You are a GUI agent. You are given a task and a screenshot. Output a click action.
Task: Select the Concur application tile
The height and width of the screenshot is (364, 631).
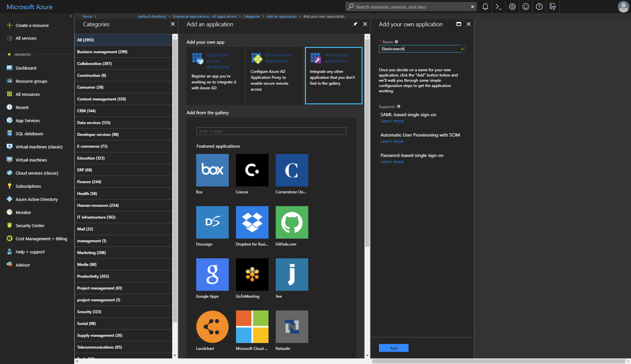click(252, 170)
